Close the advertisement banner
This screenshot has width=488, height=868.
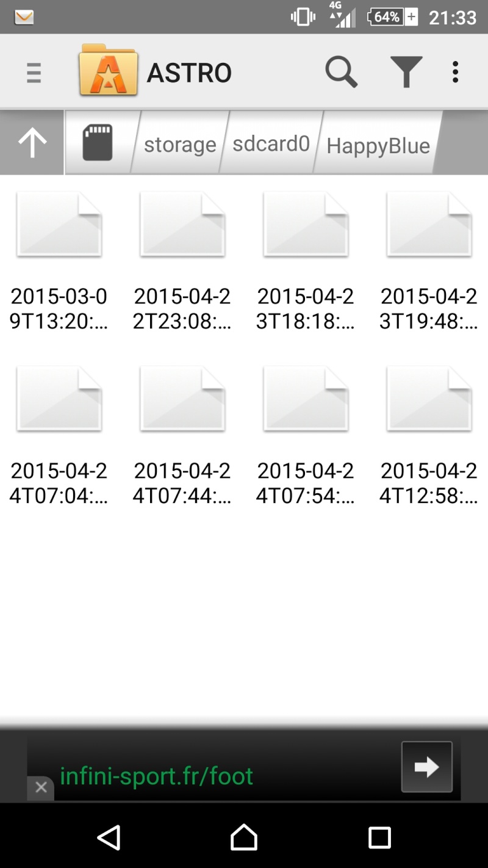pos(41,787)
